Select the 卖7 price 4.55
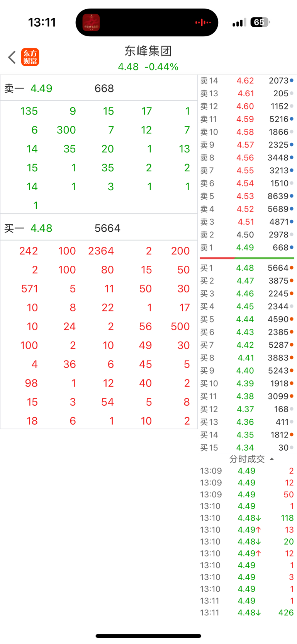Screen dimensions: 297x644 tap(245, 171)
